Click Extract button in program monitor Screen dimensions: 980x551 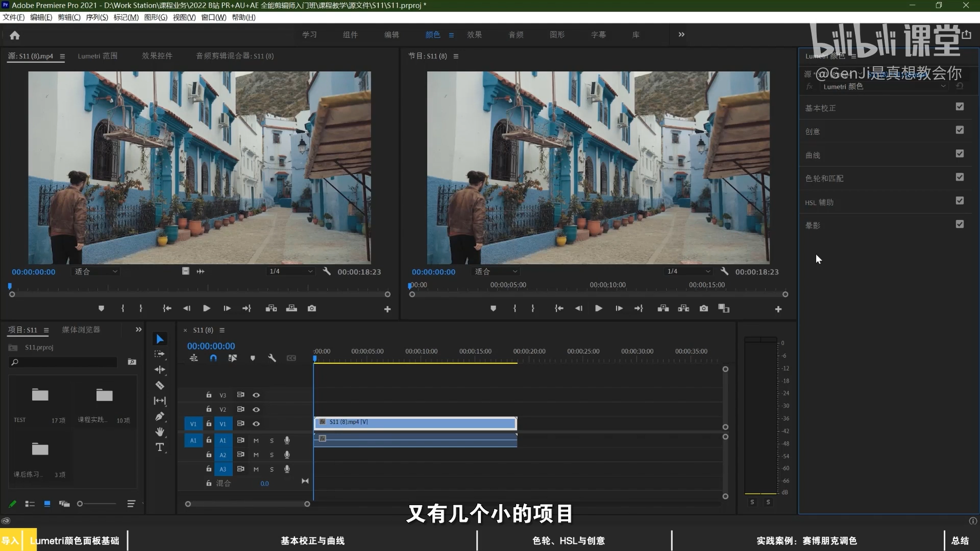click(x=684, y=308)
